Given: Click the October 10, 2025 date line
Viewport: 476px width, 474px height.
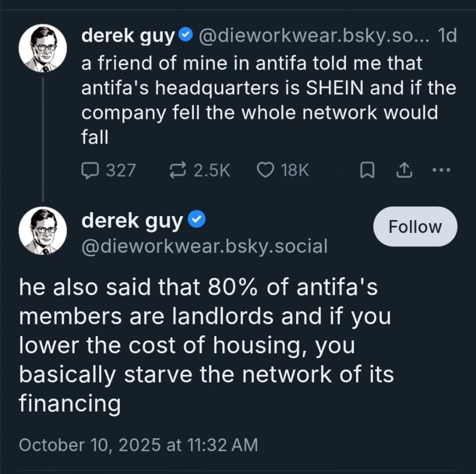Looking at the screenshot, I should click(138, 445).
